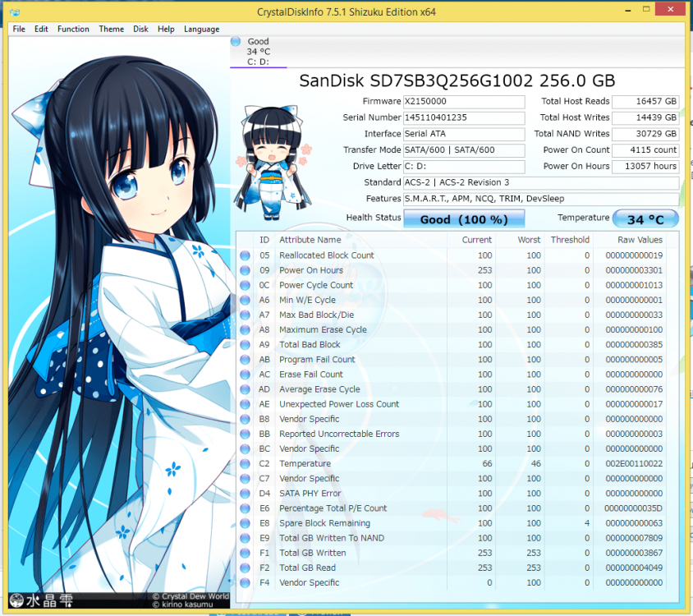Click the status orb for Reported Uncorrectable Errors
This screenshot has height=616, width=693.
[245, 434]
